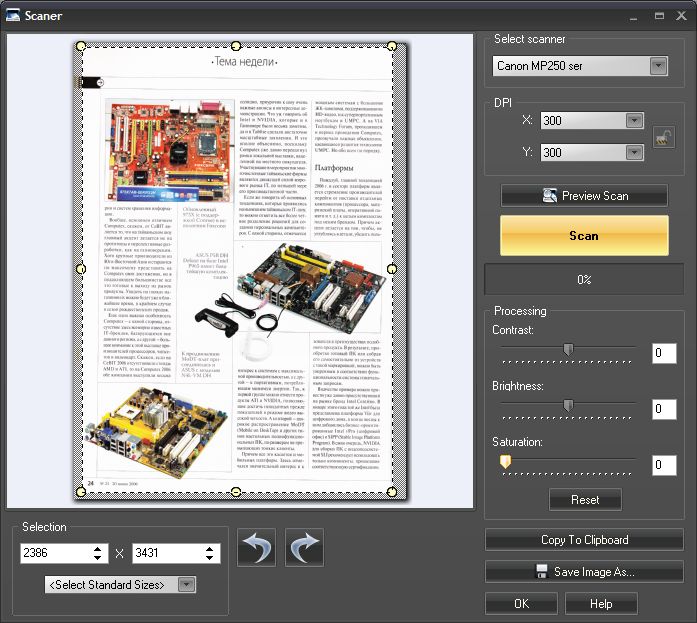Click the Contrast slider handle
Screen dimensions: 697x623
[x=568, y=350]
